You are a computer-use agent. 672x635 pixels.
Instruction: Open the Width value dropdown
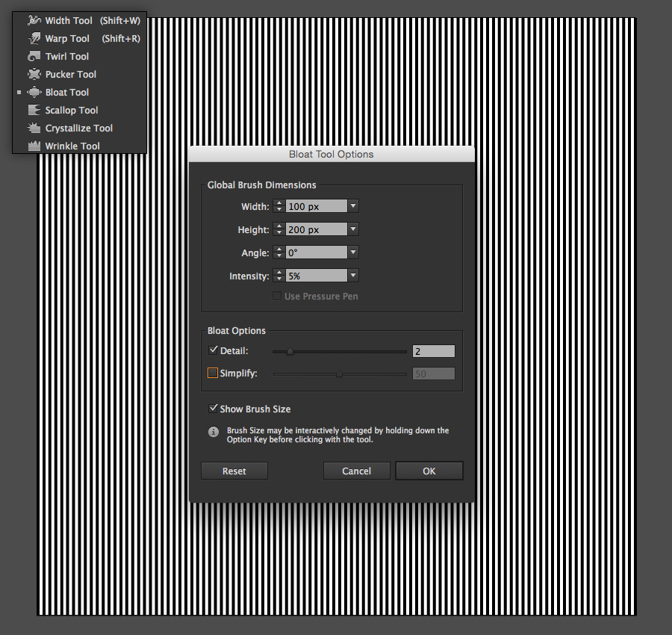[x=352, y=206]
